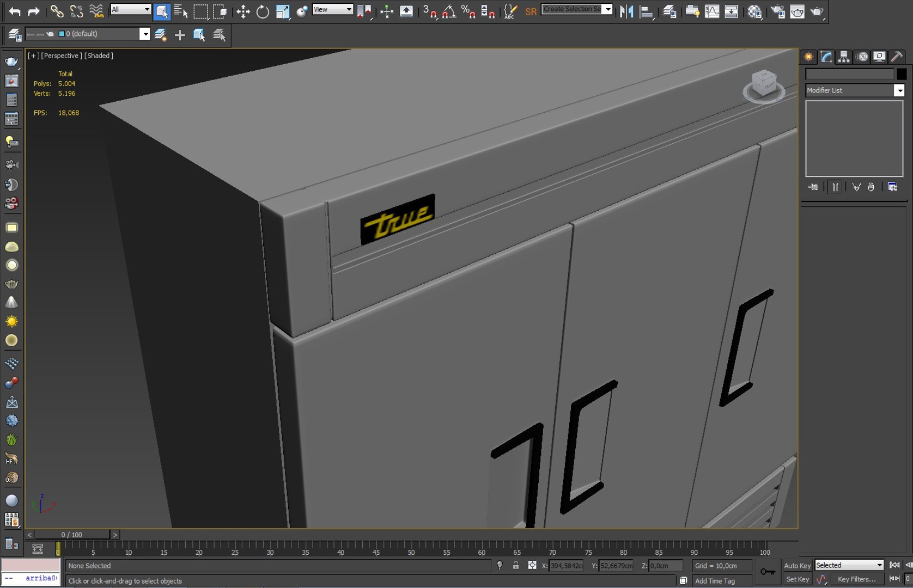This screenshot has width=913, height=588.
Task: Click Create New Layer icon
Action: point(160,35)
